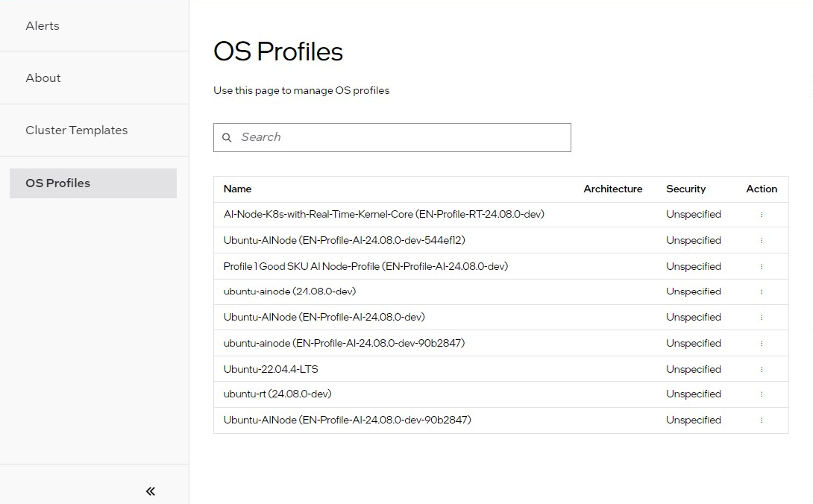The height and width of the screenshot is (504, 813).
Task: Select OS Profiles sidebar item
Action: 58,183
